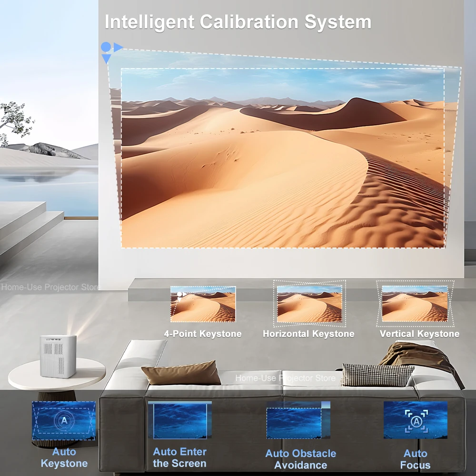Image resolution: width=476 pixels, height=476 pixels.
Task: Click the right-pointing blue arrow at screen corner
Action: click(118, 47)
